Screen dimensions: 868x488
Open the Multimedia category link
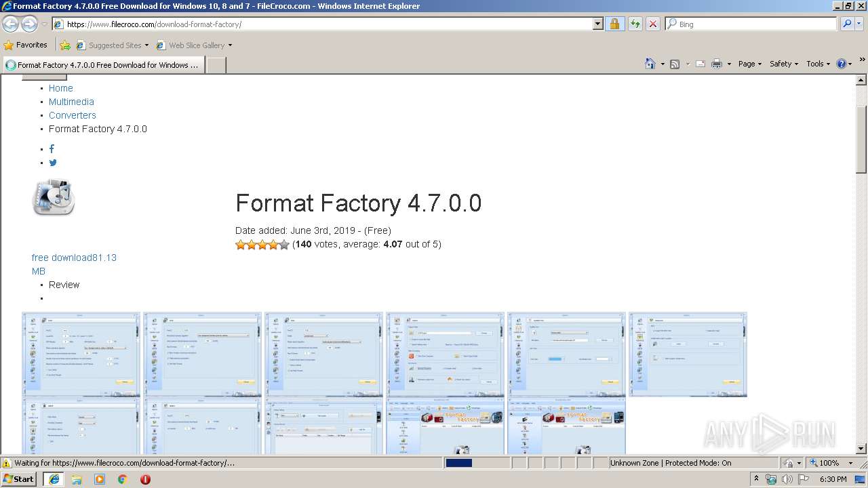pyautogui.click(x=71, y=102)
